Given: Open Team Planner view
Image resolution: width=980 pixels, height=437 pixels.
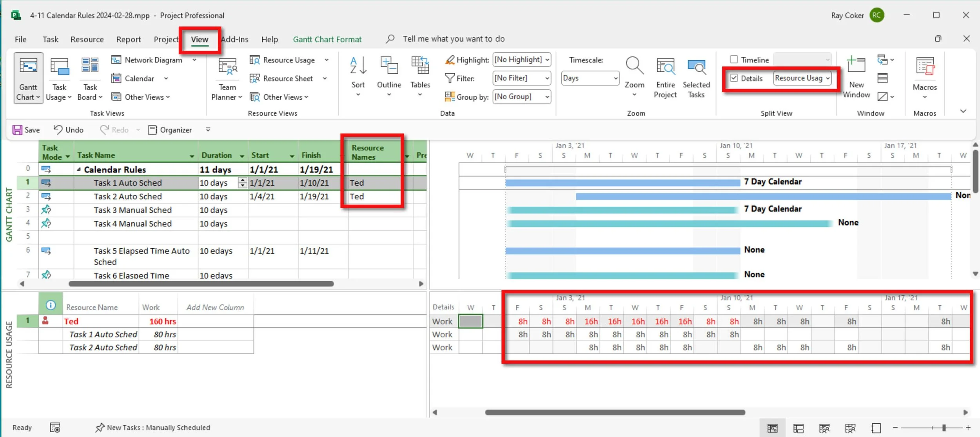Looking at the screenshot, I should point(227,78).
